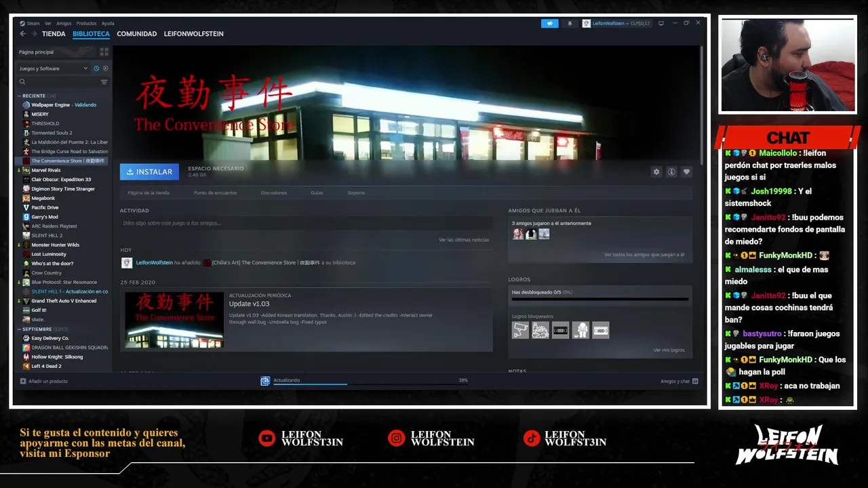Switch to the BIBLIOTECA tab
The image size is (868, 488).
coord(91,34)
